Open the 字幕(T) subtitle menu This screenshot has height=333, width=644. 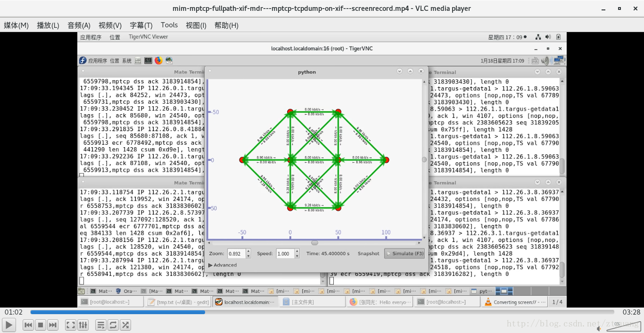point(141,25)
